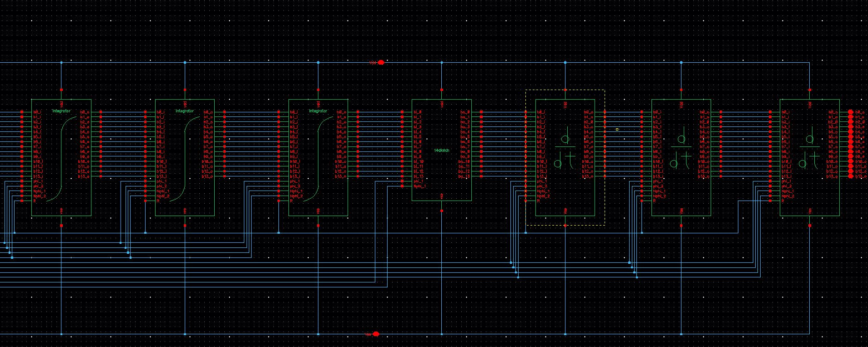Click the R pin of the leftmost Integrator
The width and height of the screenshot is (868, 347).
click(x=22, y=201)
